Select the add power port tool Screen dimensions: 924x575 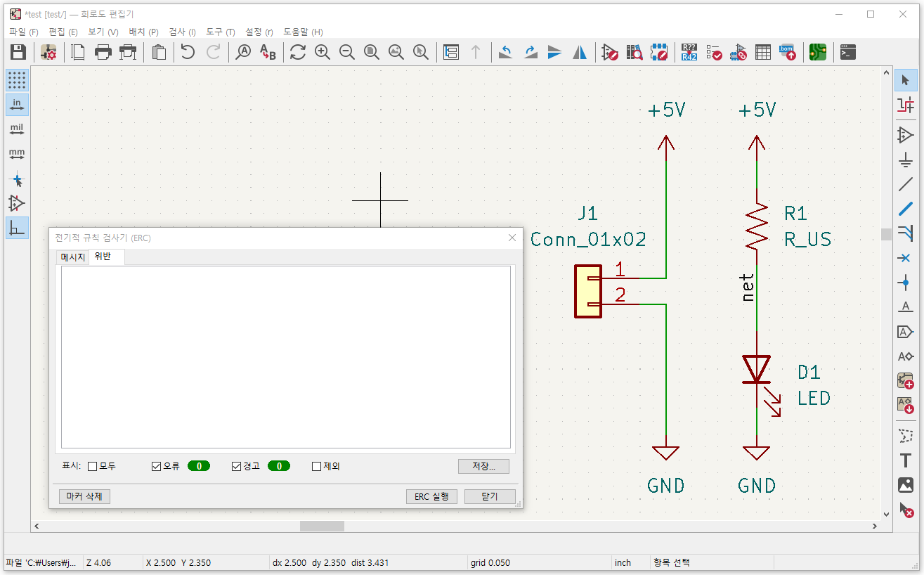(x=906, y=160)
